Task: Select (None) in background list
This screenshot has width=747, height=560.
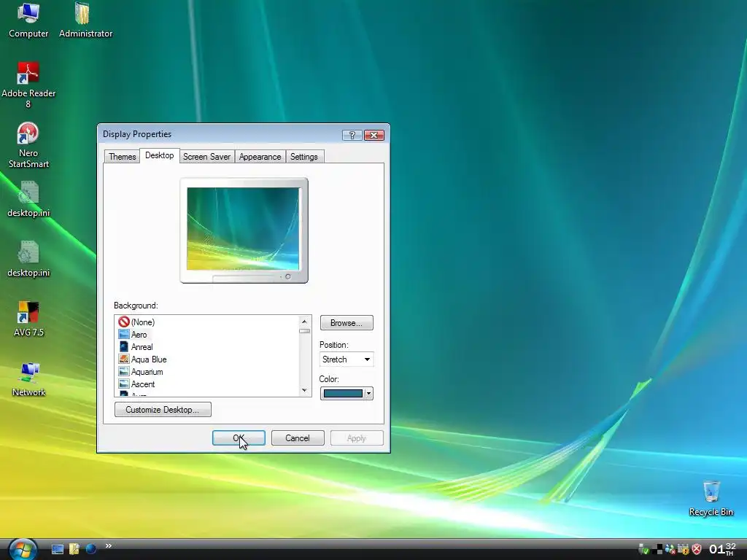Action: point(143,322)
